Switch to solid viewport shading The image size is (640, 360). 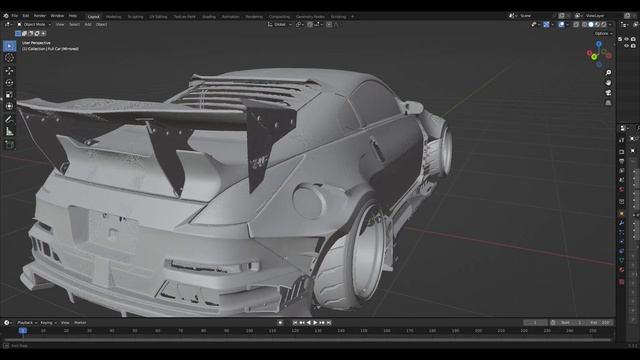(x=591, y=24)
